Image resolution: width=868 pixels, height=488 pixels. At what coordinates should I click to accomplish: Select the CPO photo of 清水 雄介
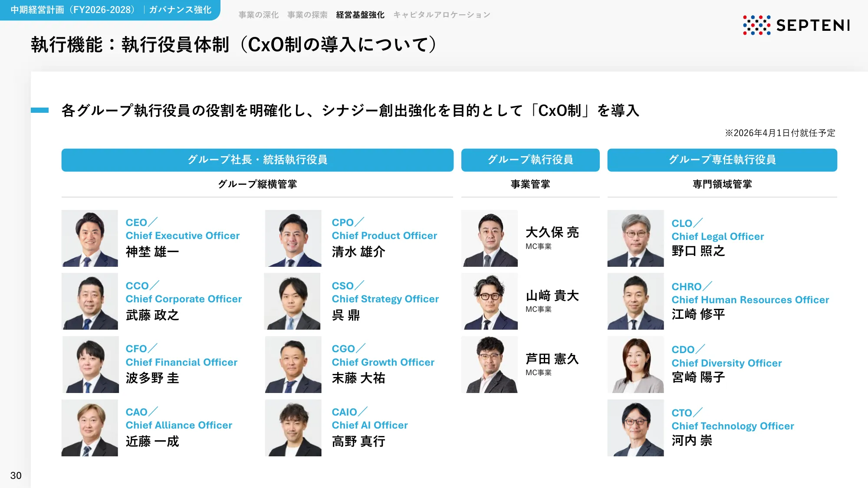tap(293, 238)
